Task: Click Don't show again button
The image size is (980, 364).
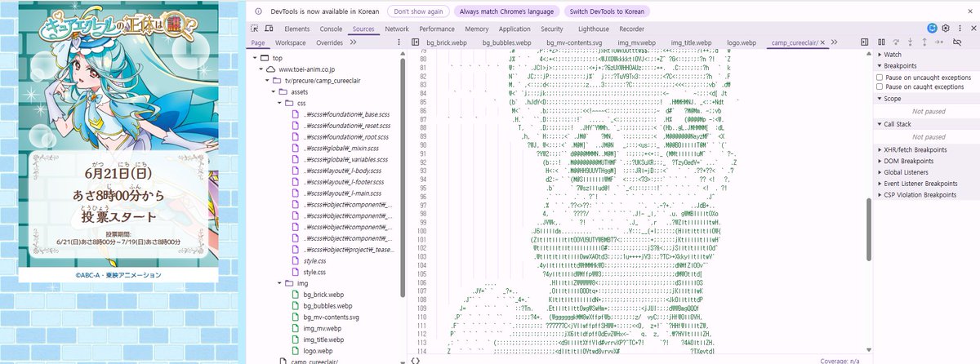Action: coord(419,11)
